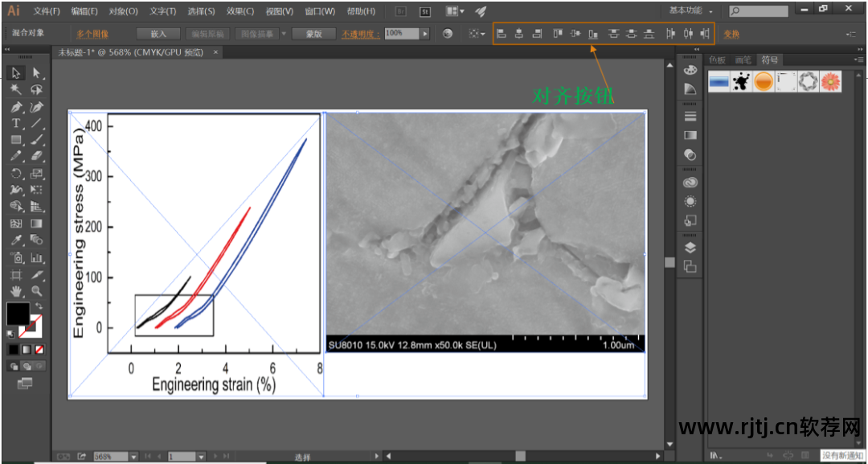868x464 pixels.
Task: Click the vertical align top icon
Action: pos(557,34)
